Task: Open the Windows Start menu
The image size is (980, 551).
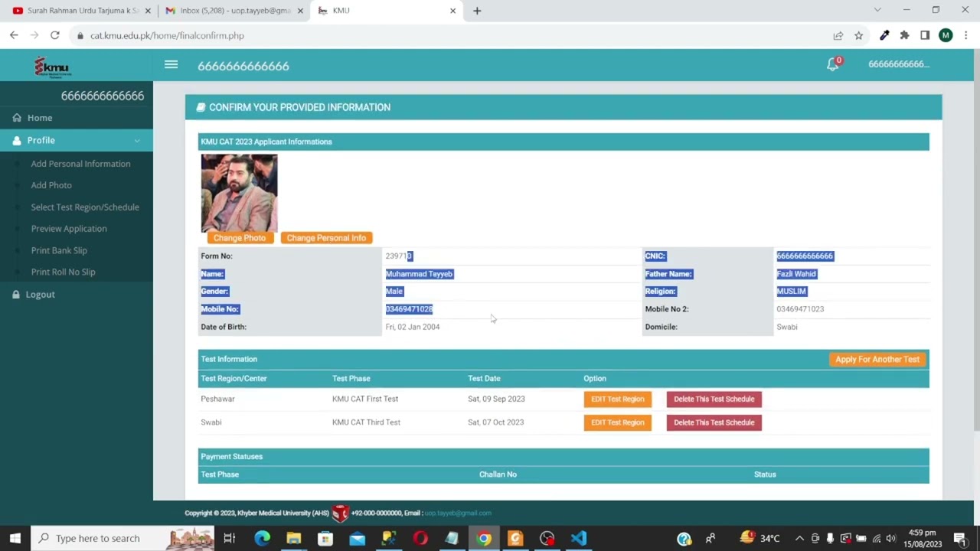Action: [15, 538]
